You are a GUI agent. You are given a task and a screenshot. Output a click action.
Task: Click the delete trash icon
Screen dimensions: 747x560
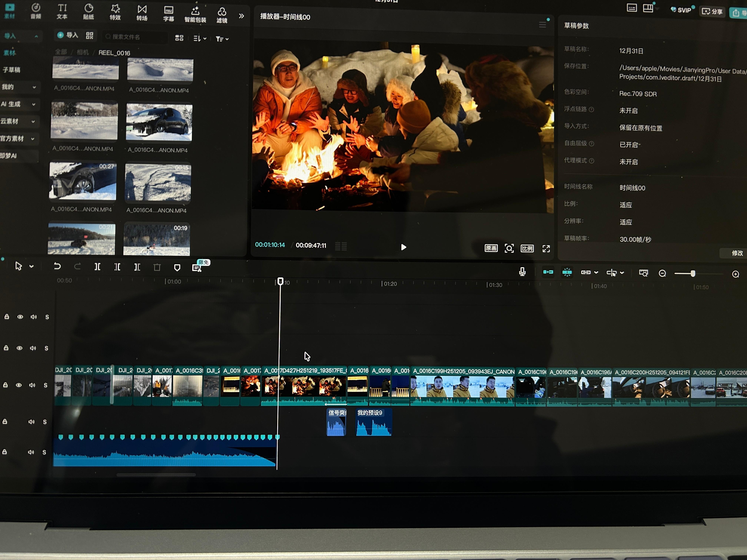(x=157, y=268)
